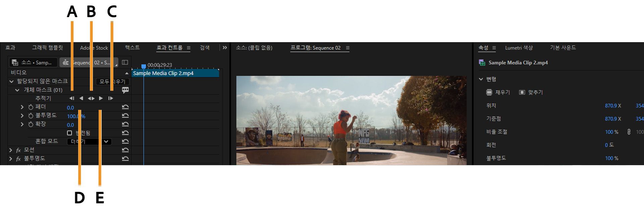Select the 효과 컨트롤 tab
This screenshot has height=208, width=644.
coord(170,48)
